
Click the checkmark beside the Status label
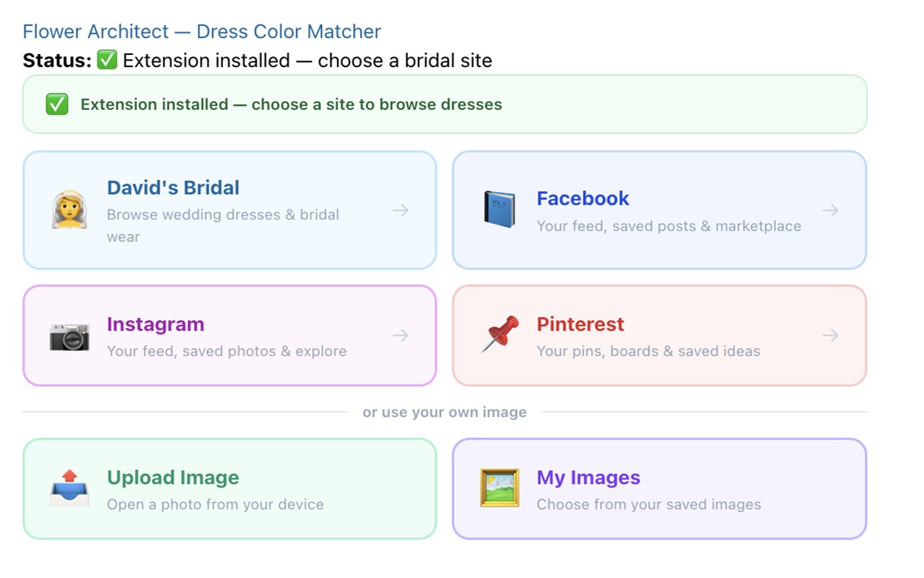click(107, 60)
